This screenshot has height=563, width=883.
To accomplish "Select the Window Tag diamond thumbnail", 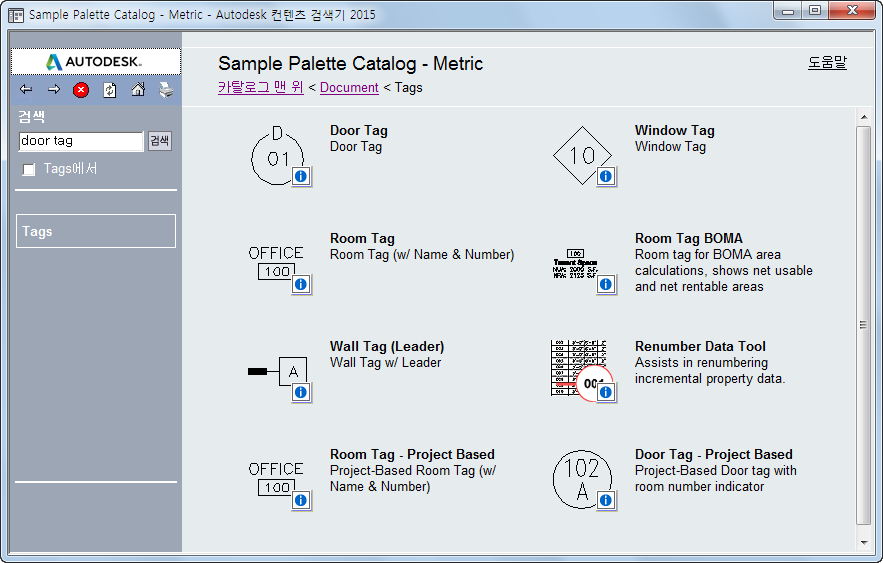I will (582, 155).
